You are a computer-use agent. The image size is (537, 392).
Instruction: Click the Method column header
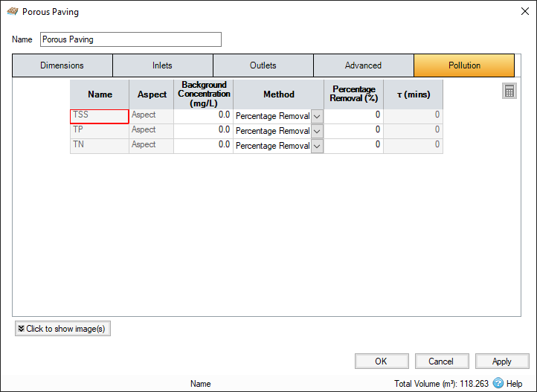click(278, 94)
